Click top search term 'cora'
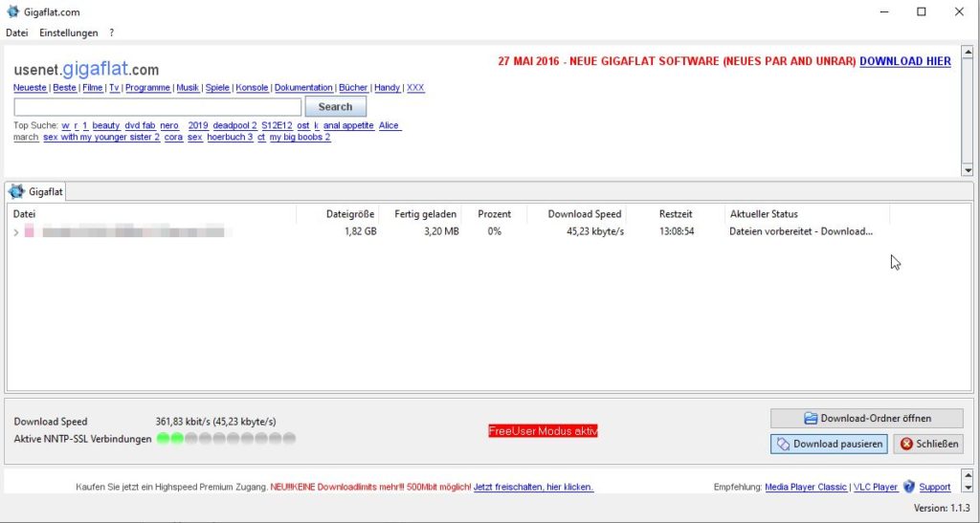Image resolution: width=980 pixels, height=523 pixels. [174, 138]
